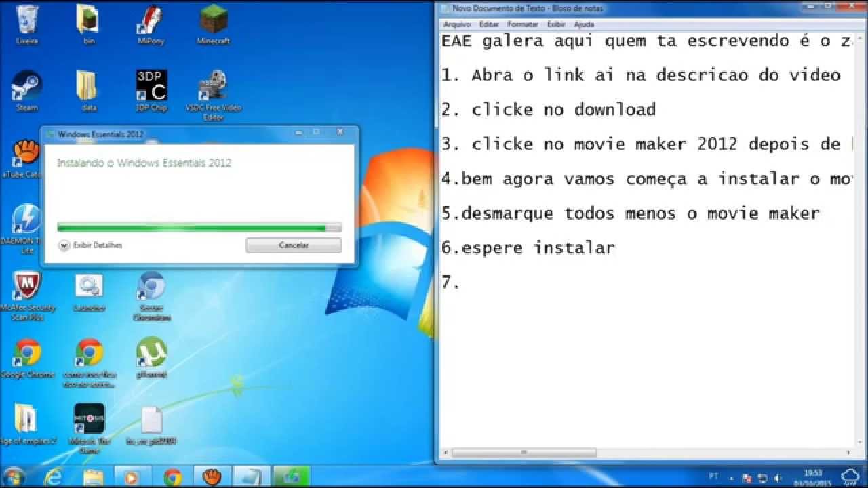Viewport: 868px width, 488px height.
Task: Open the Chromium desktop shortcut
Action: (x=151, y=296)
